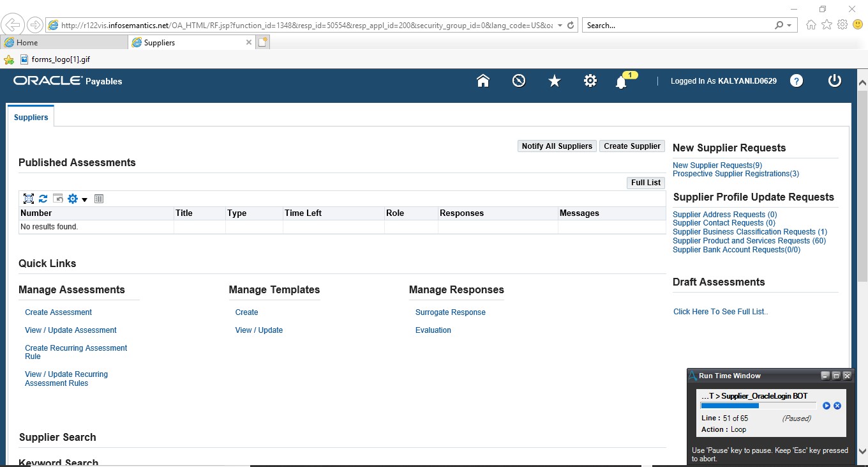Select the Suppliers page tab

coord(31,118)
